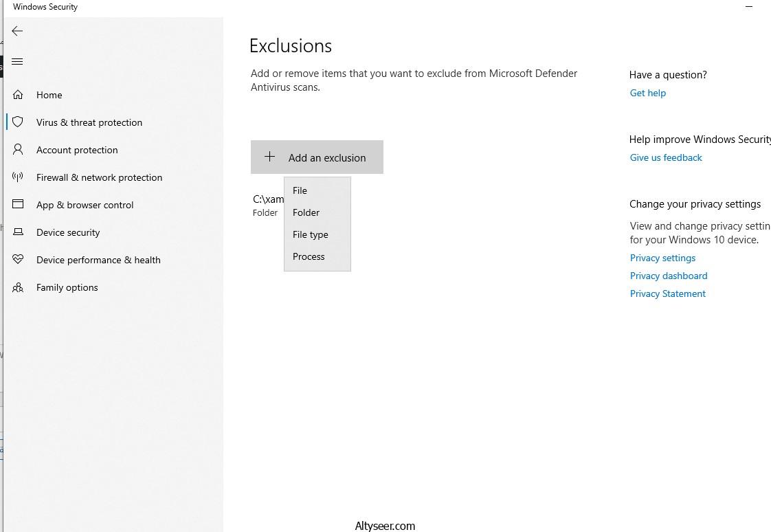
Task: Click the Device performance & health heart icon
Action: point(18,260)
